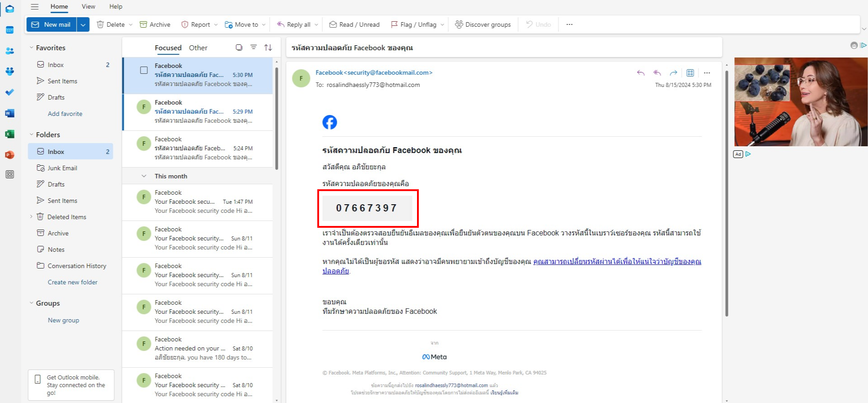The image size is (868, 403).
Task: Mark message Read / Unread
Action: pos(354,24)
